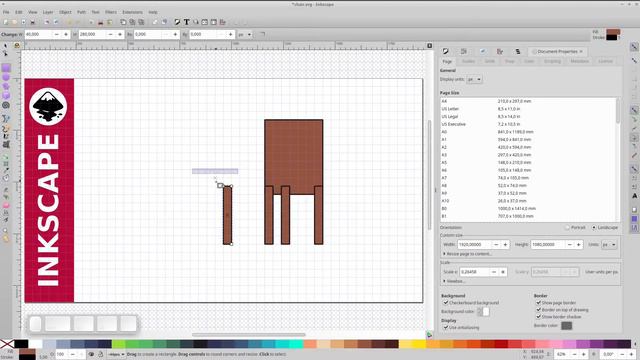Open the Edit menu

click(19, 12)
